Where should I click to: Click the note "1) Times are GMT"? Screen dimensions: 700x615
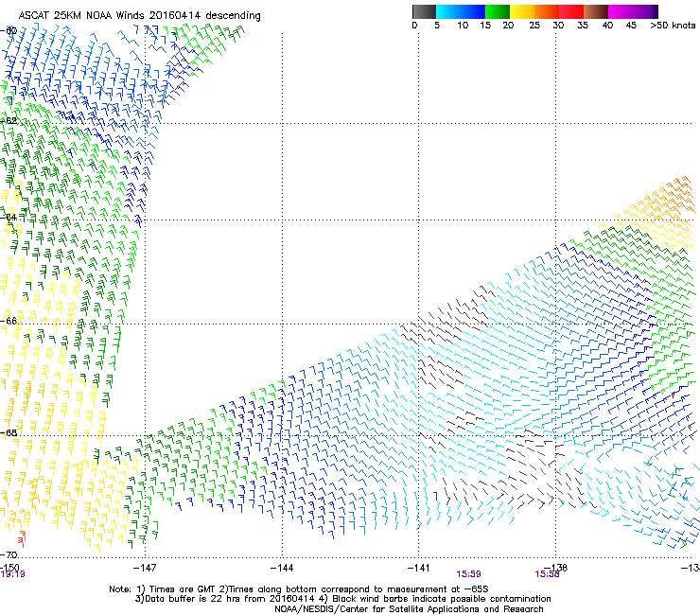(x=176, y=589)
